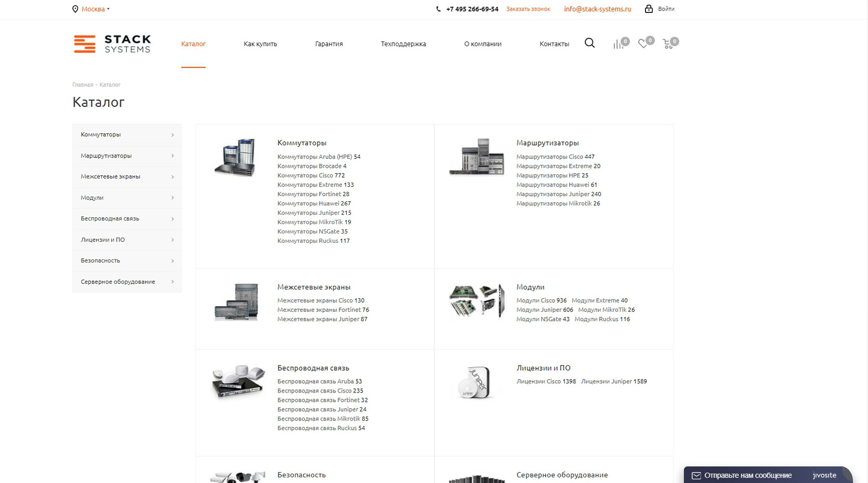The image size is (868, 483).
Task: Go to Как купить menu item
Action: 260,44
